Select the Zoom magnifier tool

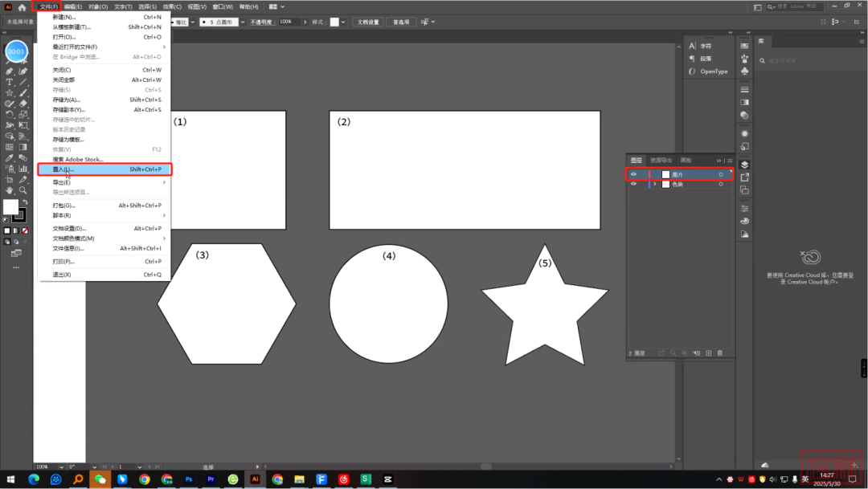point(23,190)
